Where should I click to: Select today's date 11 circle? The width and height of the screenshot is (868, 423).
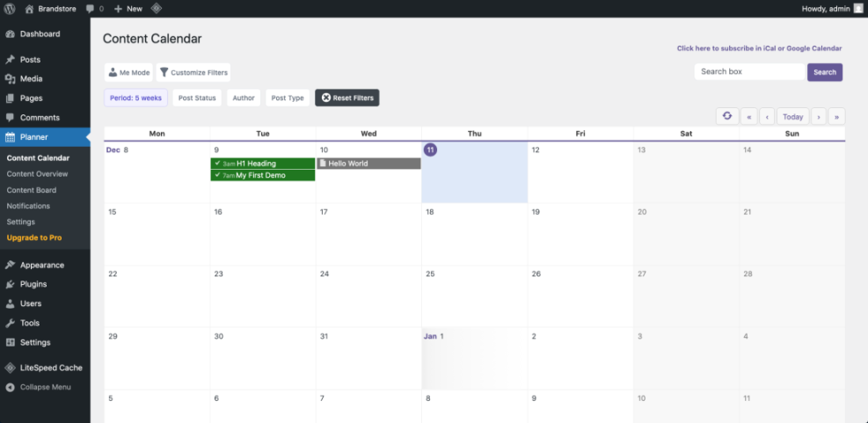(430, 150)
